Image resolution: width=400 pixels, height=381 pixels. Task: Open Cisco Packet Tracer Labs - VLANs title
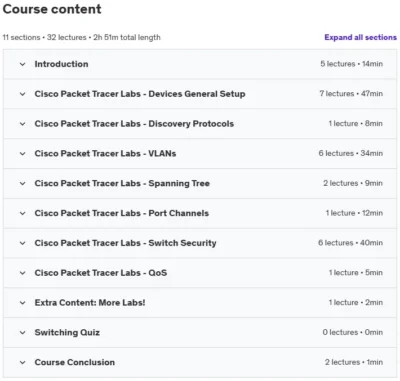[x=105, y=154]
